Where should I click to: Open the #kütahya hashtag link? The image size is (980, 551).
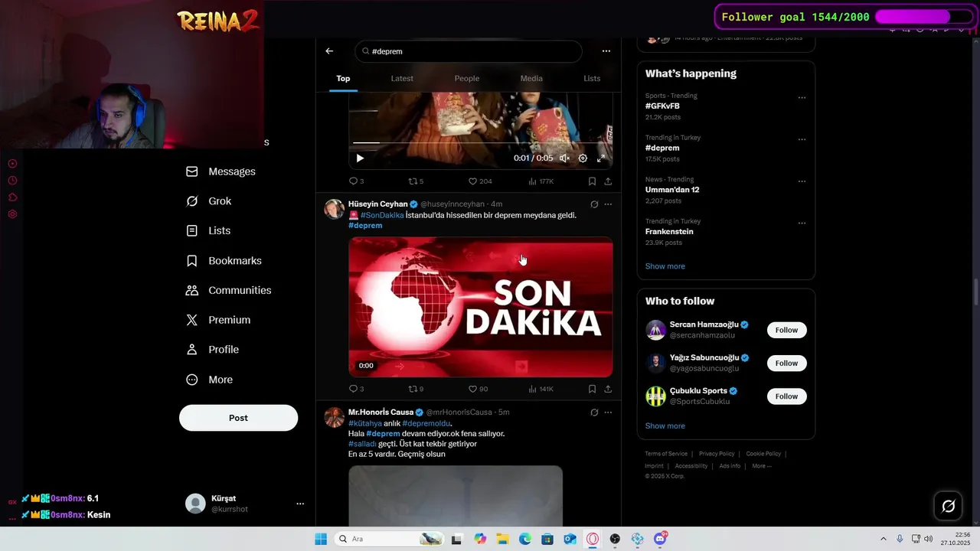364,424
